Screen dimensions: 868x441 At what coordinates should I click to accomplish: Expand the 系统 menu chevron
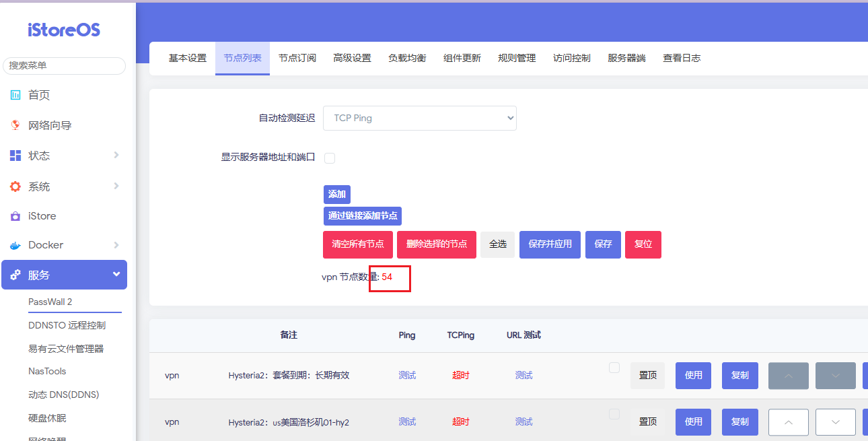[116, 186]
